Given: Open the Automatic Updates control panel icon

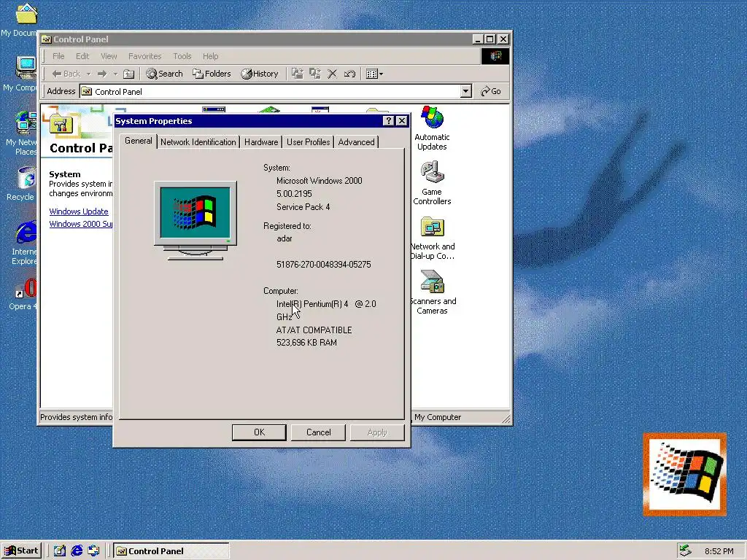Looking at the screenshot, I should [x=432, y=128].
